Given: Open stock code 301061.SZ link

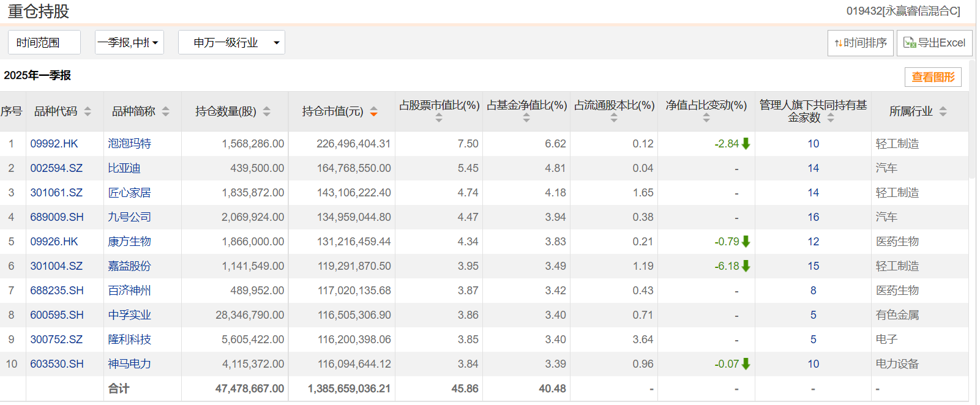Looking at the screenshot, I should click(x=56, y=193).
